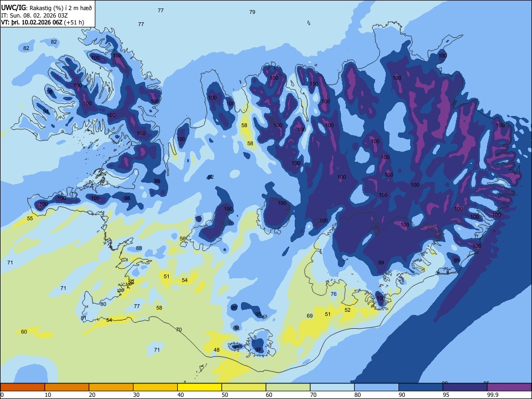Click the map value '55' off the west coast
This screenshot has width=532, height=399.
(30, 219)
